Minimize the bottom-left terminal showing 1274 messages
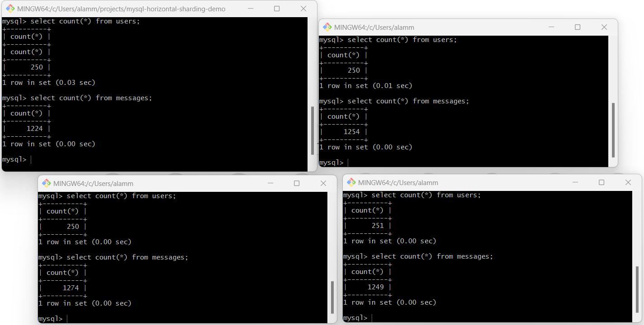Viewport: 644px width, 325px height. click(270, 183)
